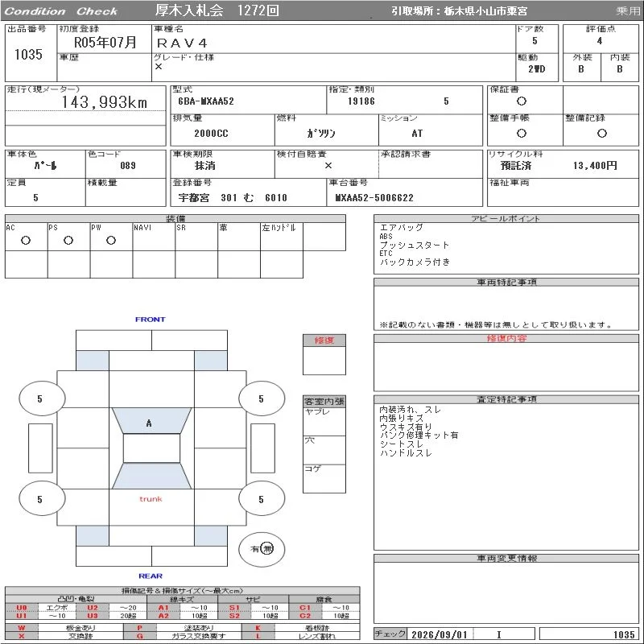Image resolution: width=644 pixels, height=644 pixels.
Task: Toggle the AC equipment circle mark
Action: click(x=26, y=240)
